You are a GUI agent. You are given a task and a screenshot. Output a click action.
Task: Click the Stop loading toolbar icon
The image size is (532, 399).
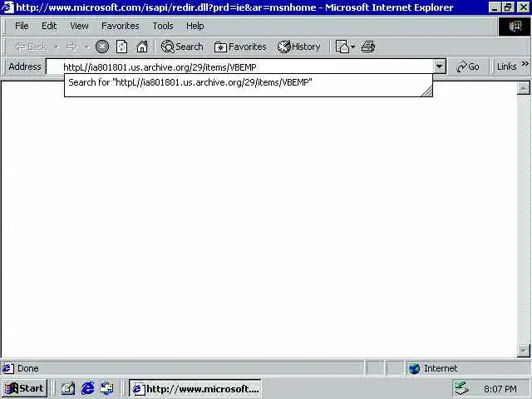(x=101, y=47)
